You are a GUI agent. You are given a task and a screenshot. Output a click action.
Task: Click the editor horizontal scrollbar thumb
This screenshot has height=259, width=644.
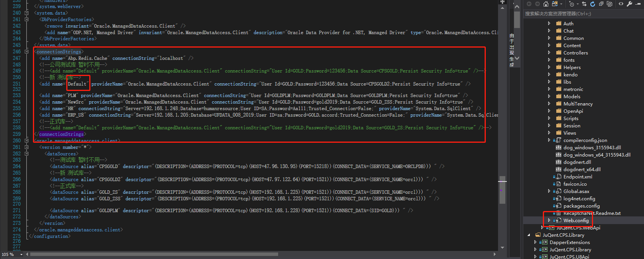tap(153, 254)
